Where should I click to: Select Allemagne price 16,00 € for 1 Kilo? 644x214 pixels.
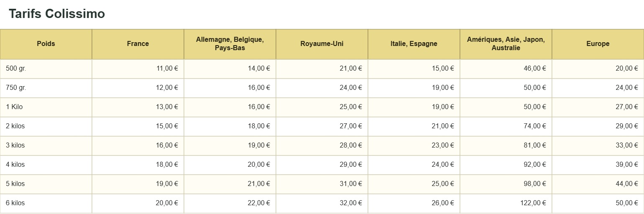click(x=230, y=107)
